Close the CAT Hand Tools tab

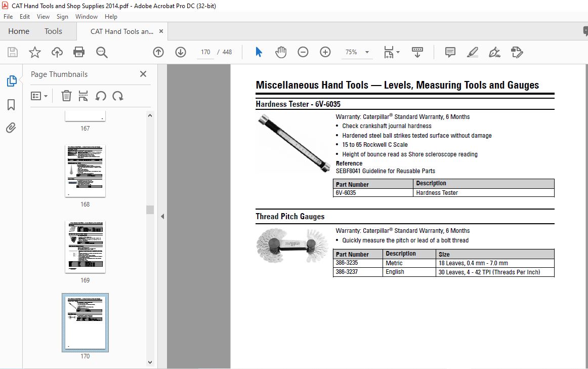point(161,31)
